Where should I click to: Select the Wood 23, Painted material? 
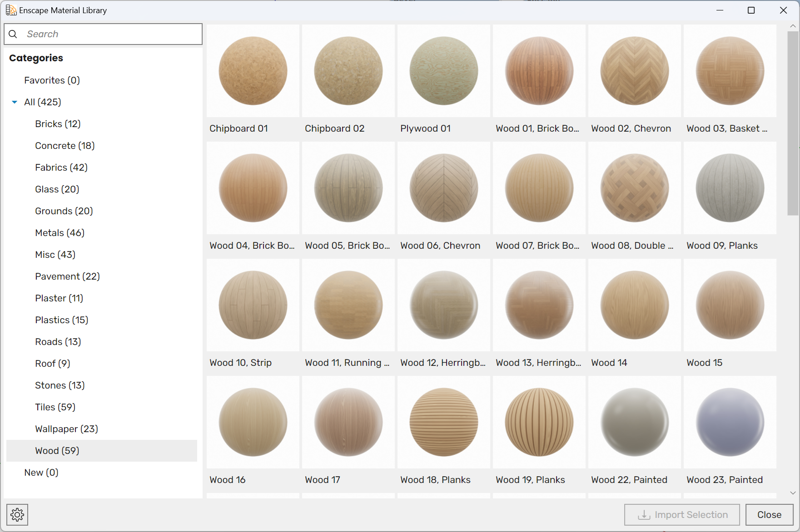pyautogui.click(x=730, y=422)
